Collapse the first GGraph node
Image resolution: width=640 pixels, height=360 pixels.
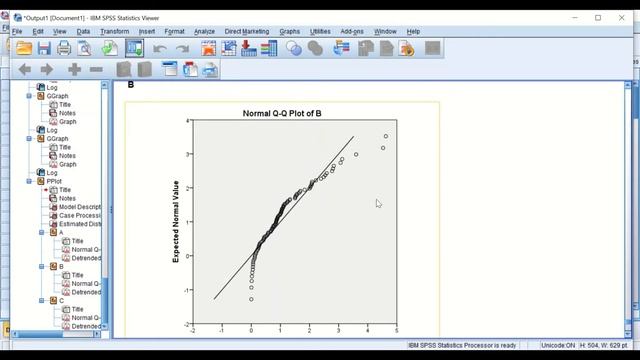[29, 96]
